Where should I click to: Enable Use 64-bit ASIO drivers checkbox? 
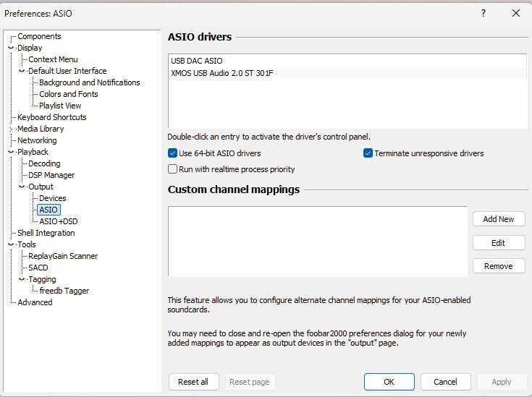coord(173,153)
